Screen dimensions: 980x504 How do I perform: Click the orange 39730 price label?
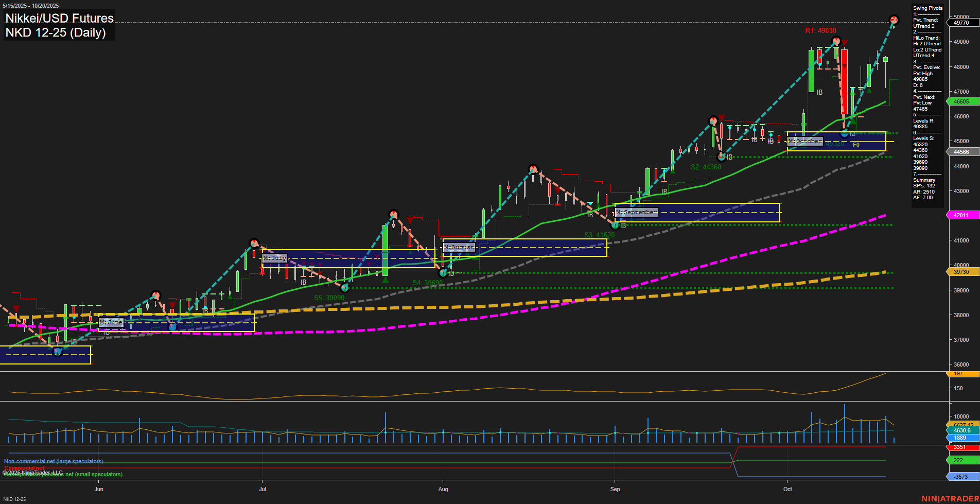962,272
